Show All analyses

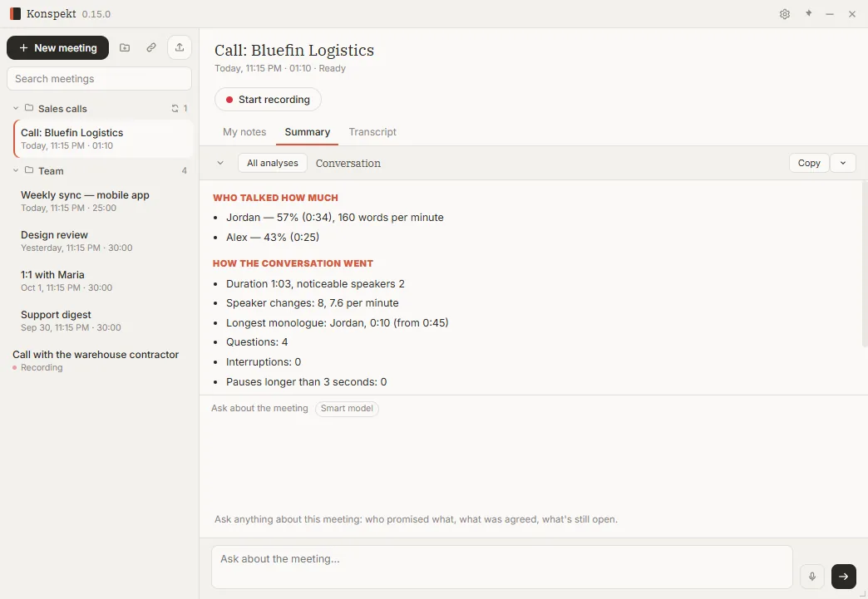[273, 163]
